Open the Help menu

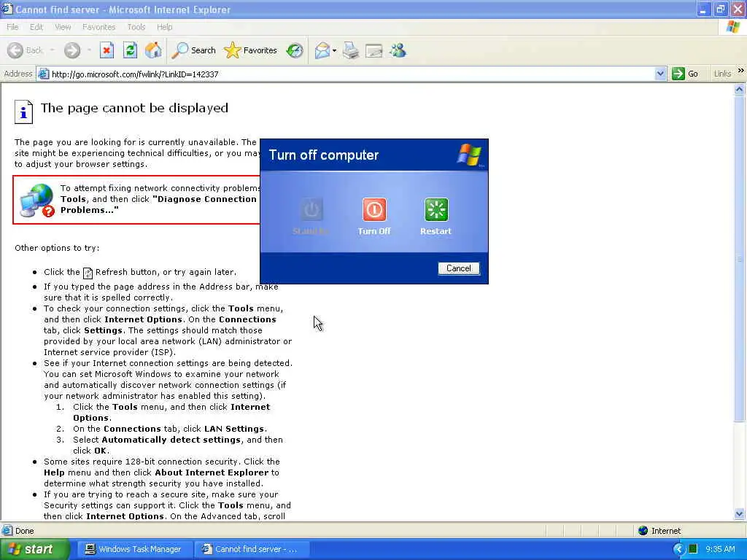[x=164, y=27]
